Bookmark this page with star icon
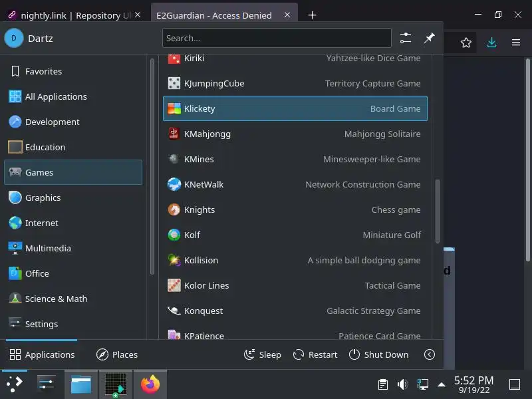Viewport: 532px width, 399px height. coord(466,43)
